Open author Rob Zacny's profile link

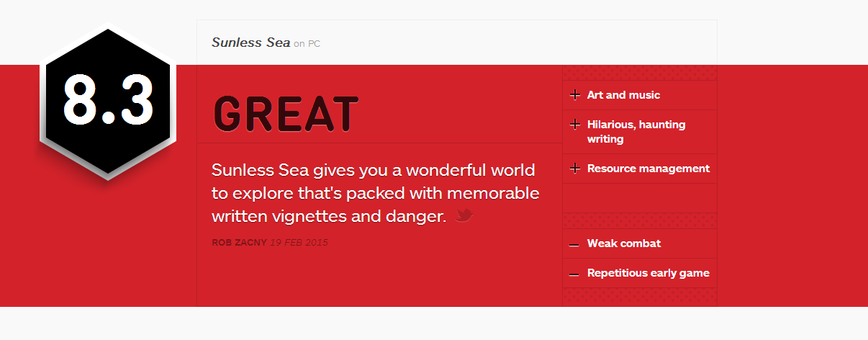click(240, 243)
